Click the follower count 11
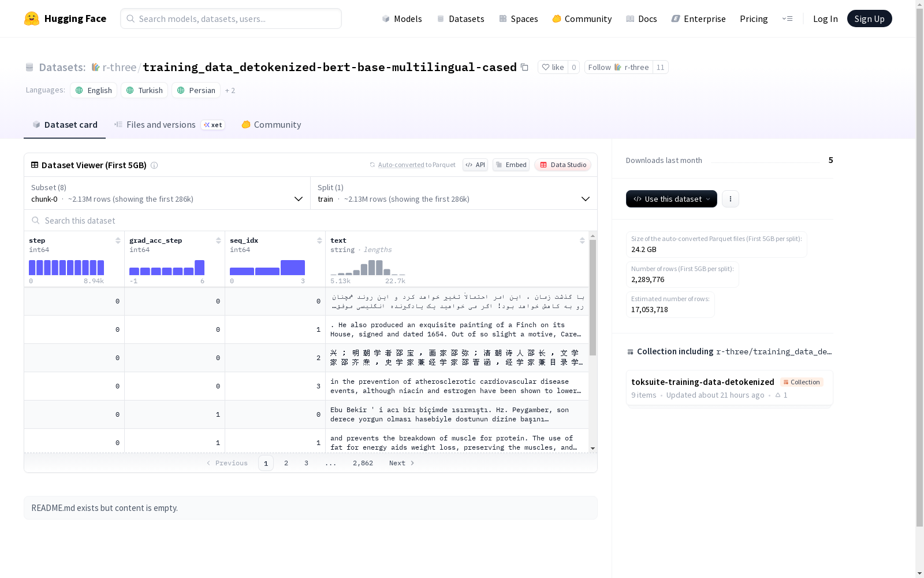This screenshot has height=578, width=924. tap(660, 67)
